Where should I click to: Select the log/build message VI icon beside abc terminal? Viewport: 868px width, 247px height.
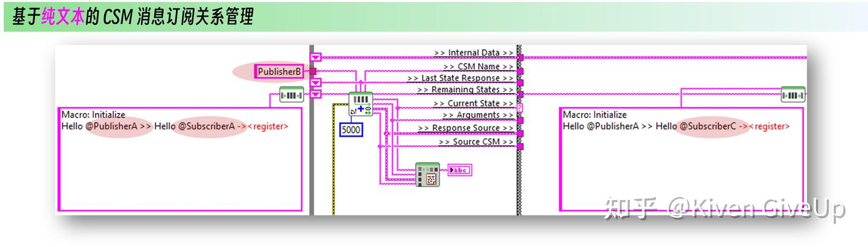point(428,174)
